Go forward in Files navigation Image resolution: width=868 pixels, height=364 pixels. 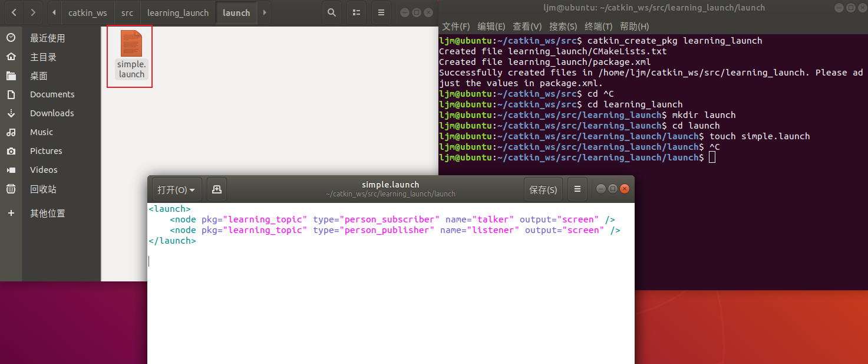[33, 12]
